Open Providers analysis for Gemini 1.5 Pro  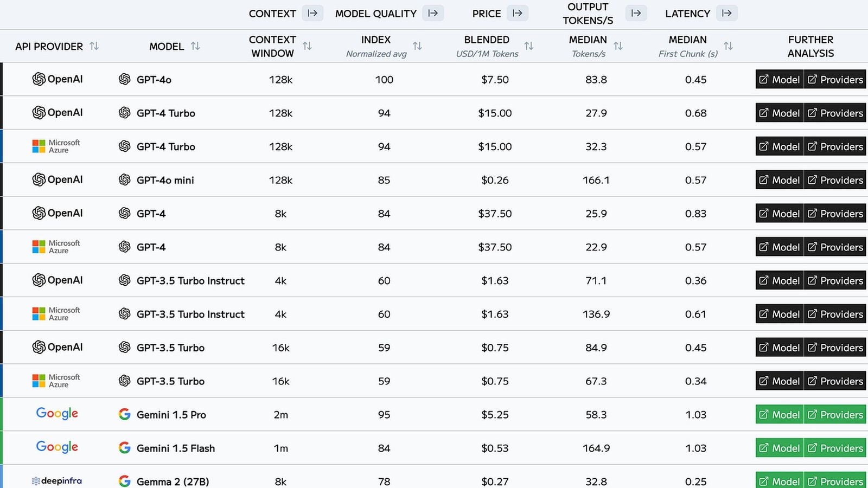coord(835,415)
